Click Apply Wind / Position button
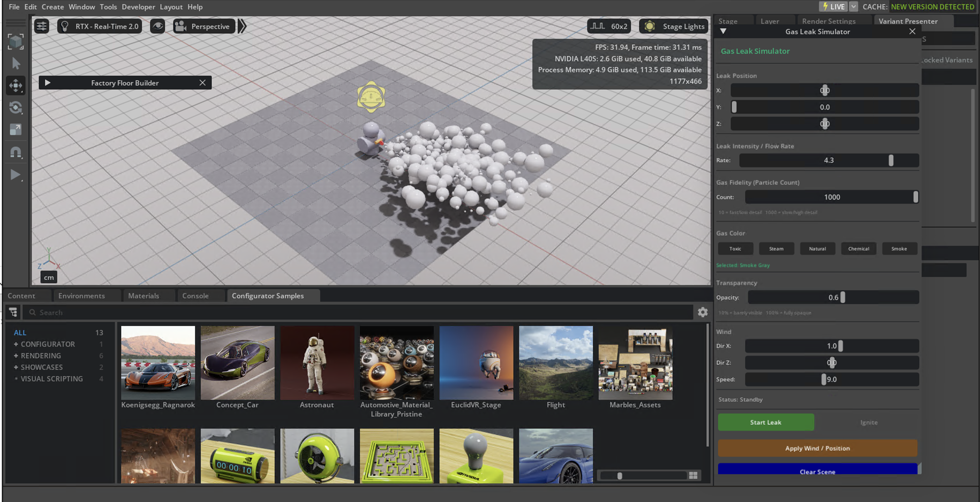The image size is (980, 502). (817, 448)
